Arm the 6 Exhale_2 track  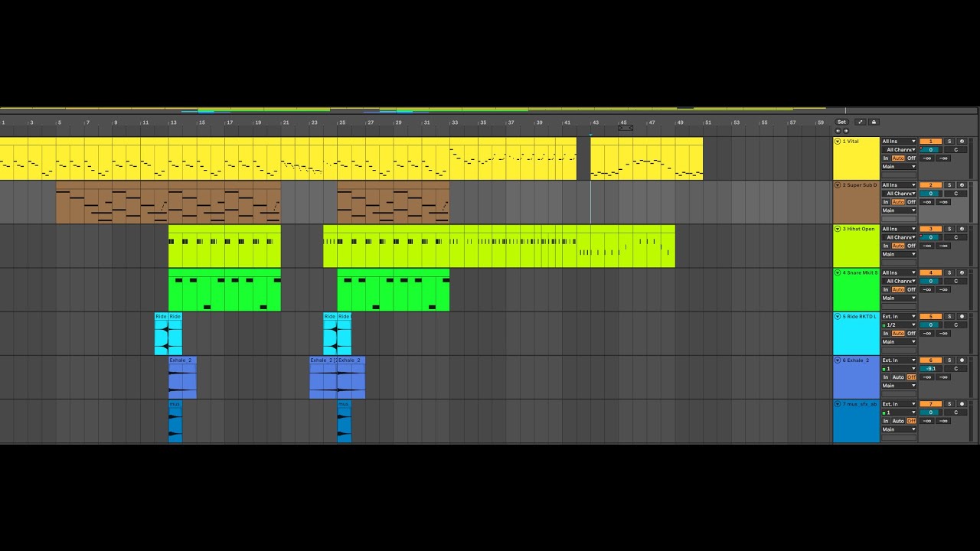coord(962,360)
